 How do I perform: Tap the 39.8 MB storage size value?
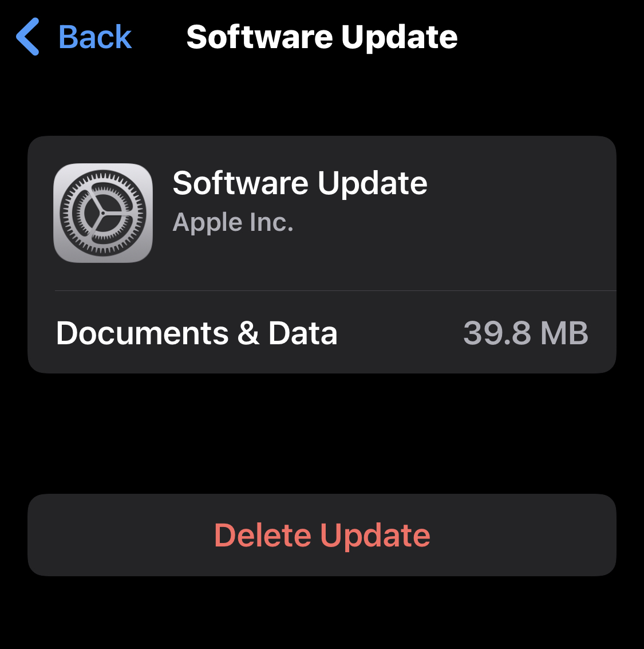(526, 333)
